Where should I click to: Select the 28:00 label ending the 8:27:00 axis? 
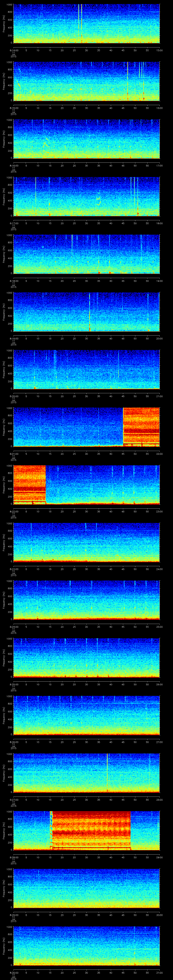pyautogui.click(x=159, y=799)
